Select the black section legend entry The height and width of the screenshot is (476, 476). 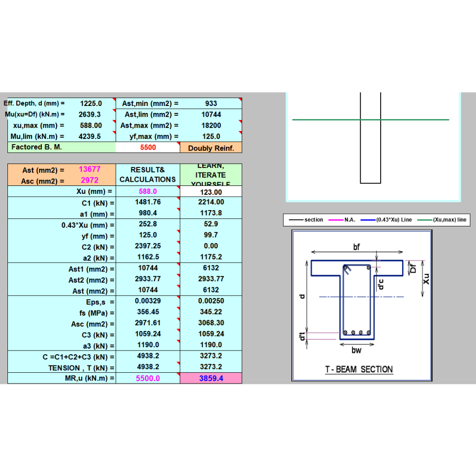tap(306, 220)
